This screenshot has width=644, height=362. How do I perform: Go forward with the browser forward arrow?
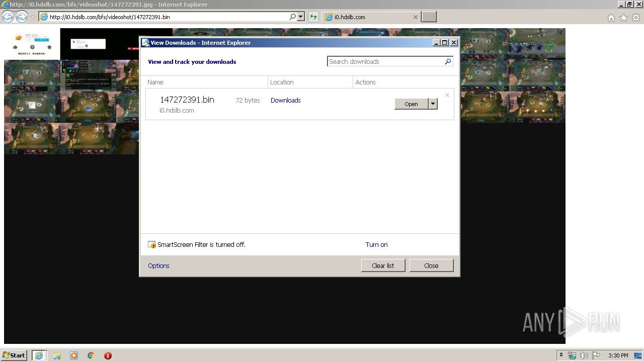tap(22, 17)
